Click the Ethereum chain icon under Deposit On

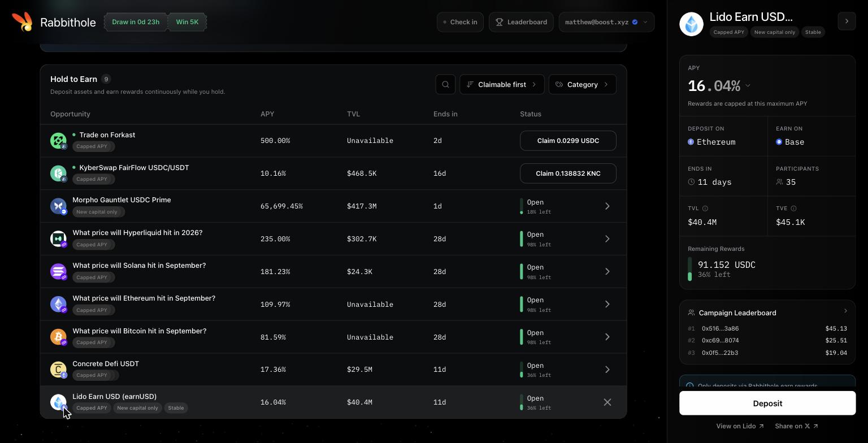[x=691, y=142]
